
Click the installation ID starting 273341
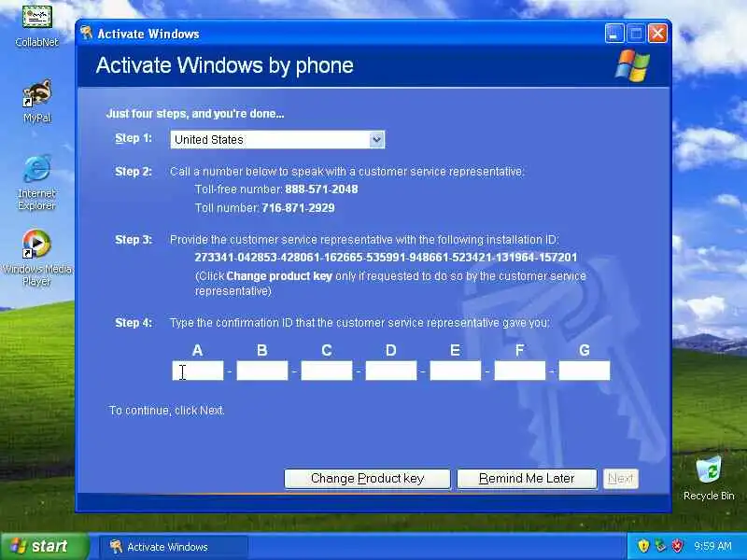[386, 258]
